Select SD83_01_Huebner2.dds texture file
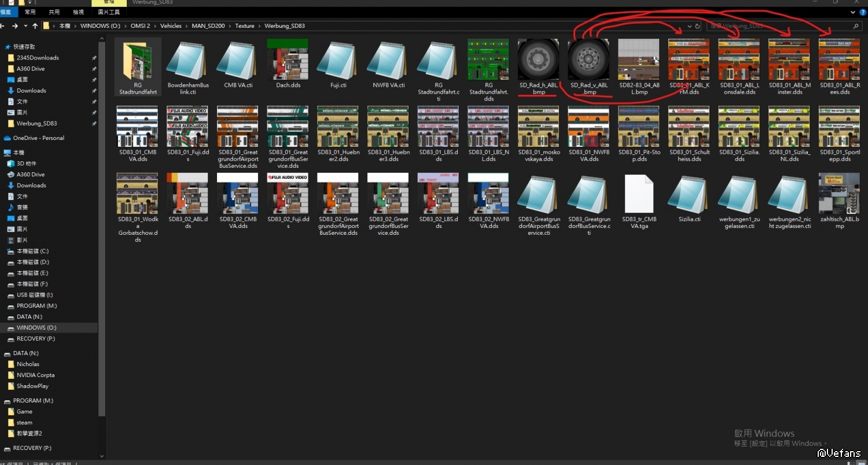Image resolution: width=868 pixels, height=465 pixels. point(338,127)
